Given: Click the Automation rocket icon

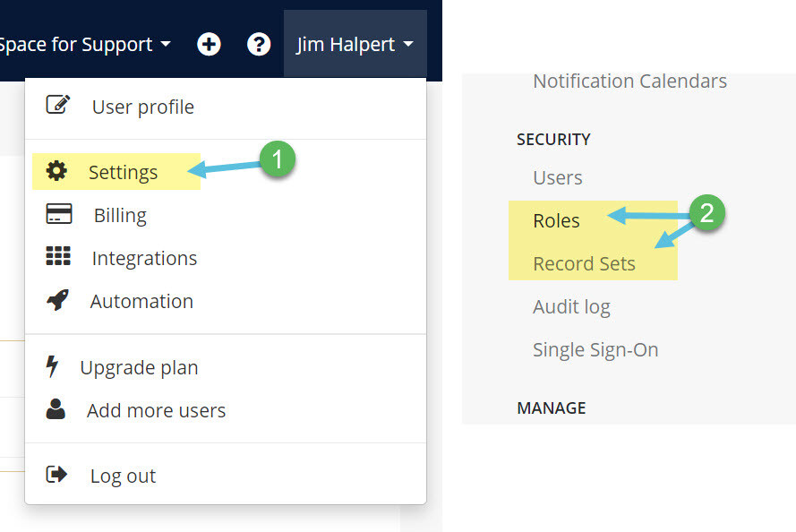Looking at the screenshot, I should 57,301.
